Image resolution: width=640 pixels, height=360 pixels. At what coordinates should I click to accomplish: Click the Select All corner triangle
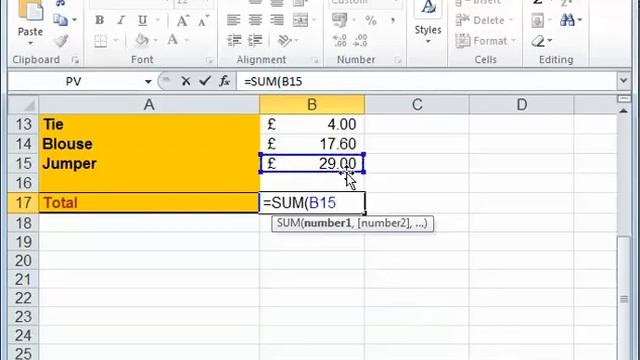coord(24,105)
